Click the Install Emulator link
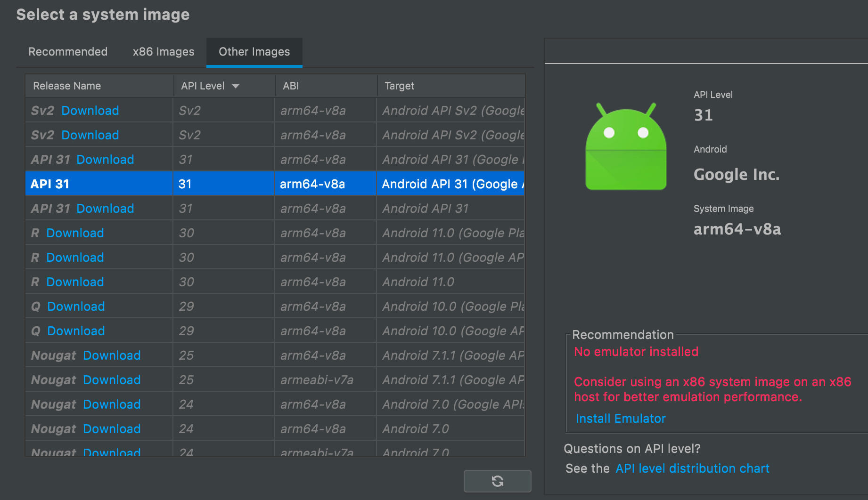The height and width of the screenshot is (500, 868). [620, 418]
